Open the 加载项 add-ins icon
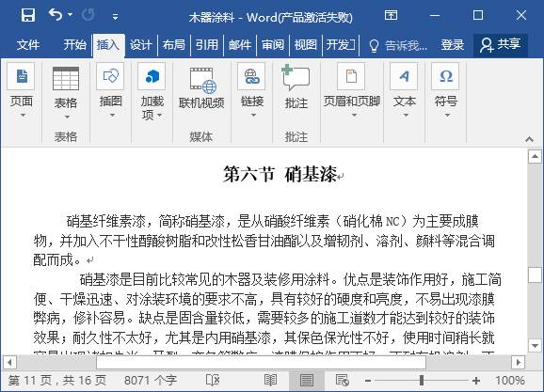 152,76
